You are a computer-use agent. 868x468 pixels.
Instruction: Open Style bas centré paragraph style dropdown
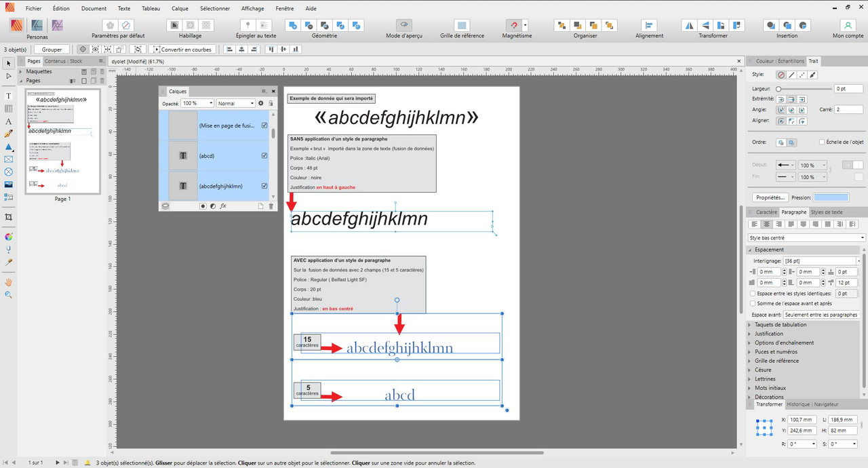(x=807, y=238)
